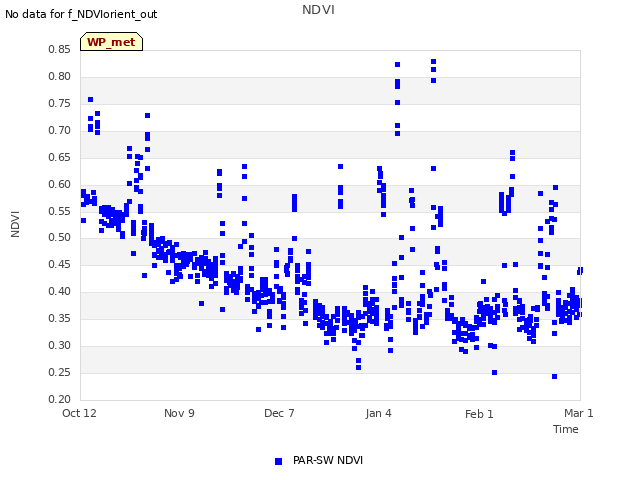Click the WP_met label tag
The width and height of the screenshot is (640, 480).
111,42
